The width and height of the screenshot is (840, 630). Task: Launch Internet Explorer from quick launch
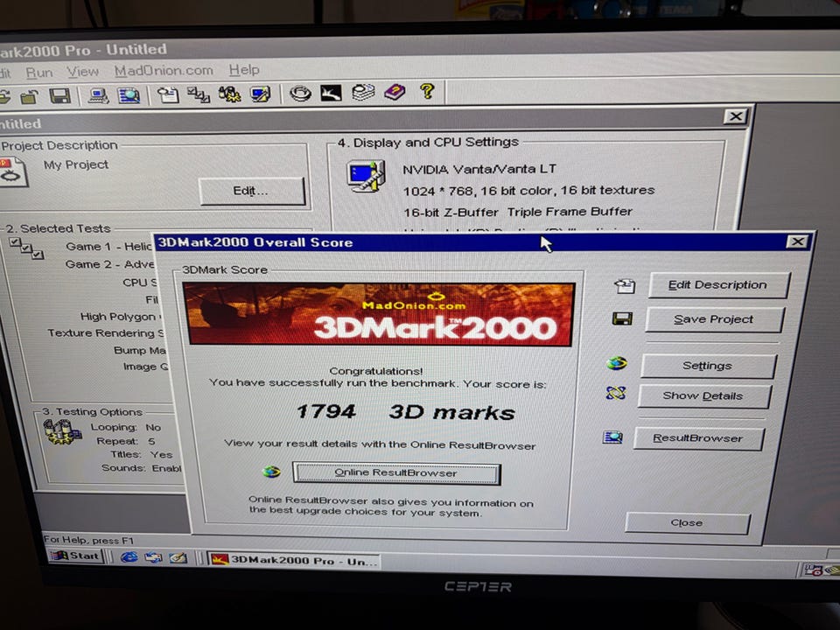129,557
